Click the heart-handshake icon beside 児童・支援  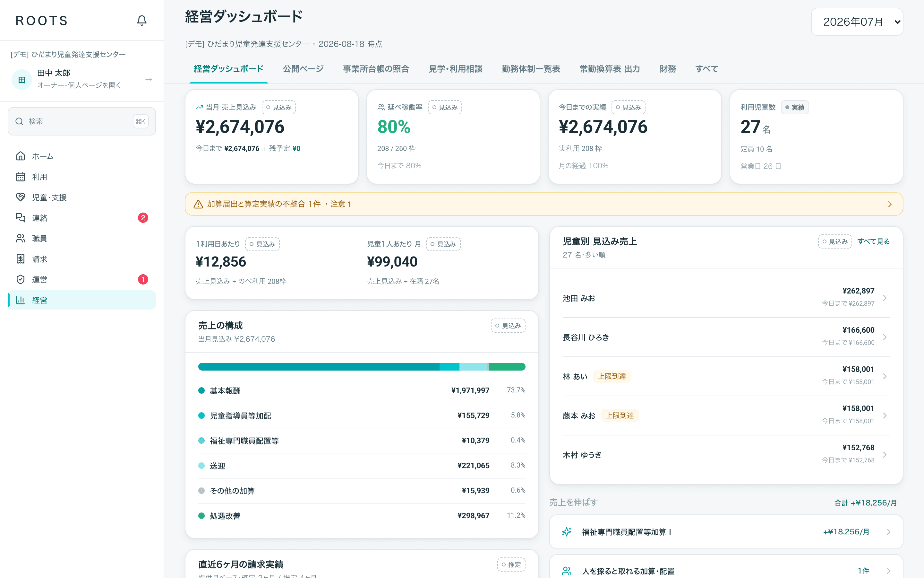click(21, 197)
